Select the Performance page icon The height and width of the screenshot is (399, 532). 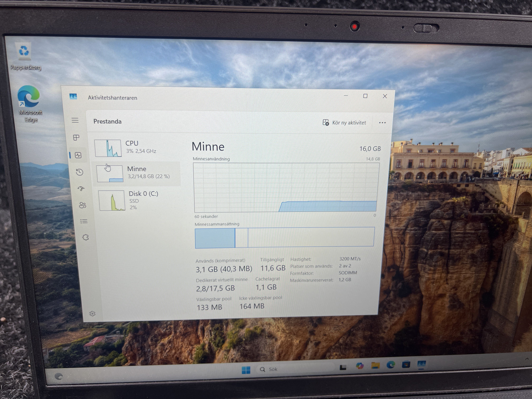click(78, 155)
